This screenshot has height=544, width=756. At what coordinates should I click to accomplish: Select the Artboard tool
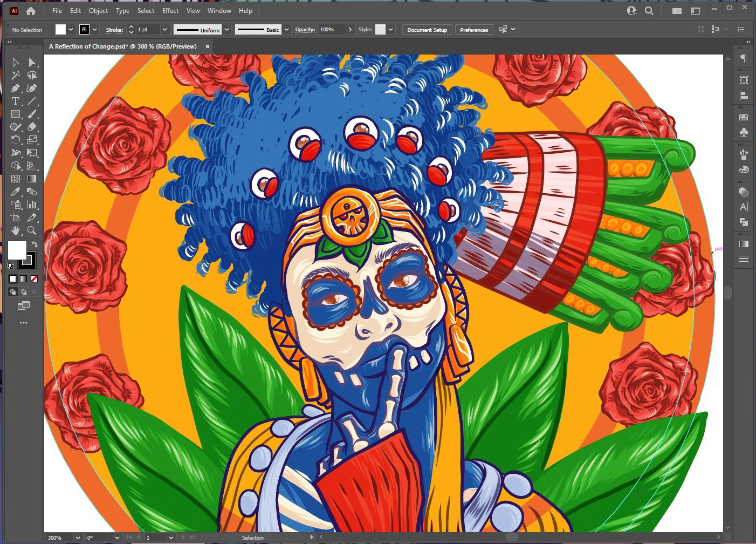(x=16, y=218)
